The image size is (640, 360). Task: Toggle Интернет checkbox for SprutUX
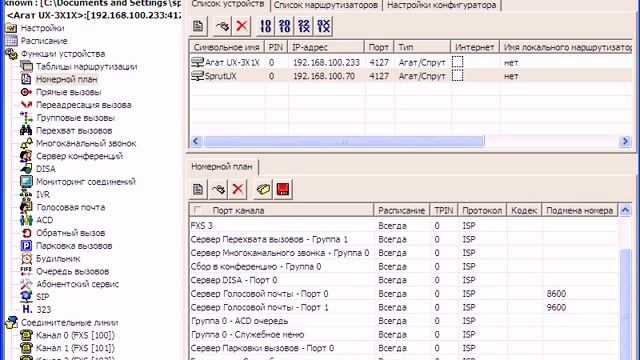tap(458, 76)
